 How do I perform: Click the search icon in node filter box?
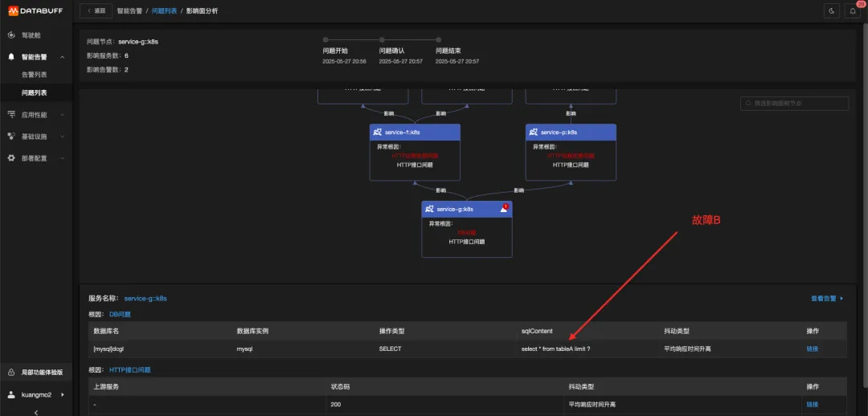pos(749,103)
